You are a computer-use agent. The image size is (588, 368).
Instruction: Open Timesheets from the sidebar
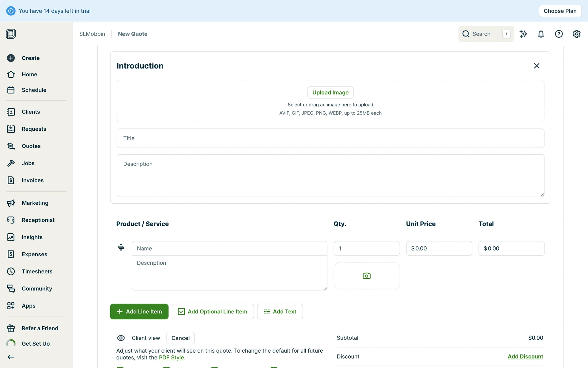pos(37,271)
